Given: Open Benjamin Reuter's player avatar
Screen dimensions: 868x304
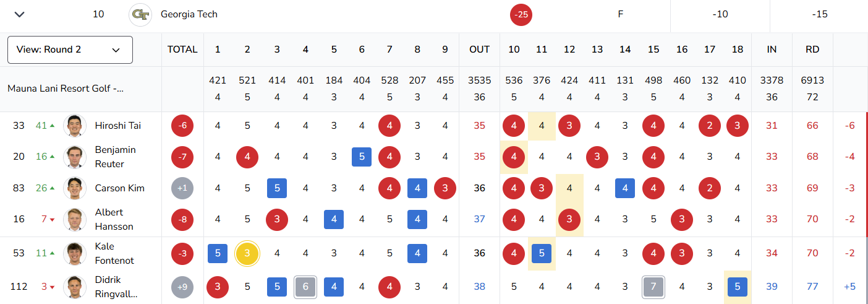Looking at the screenshot, I should point(75,157).
